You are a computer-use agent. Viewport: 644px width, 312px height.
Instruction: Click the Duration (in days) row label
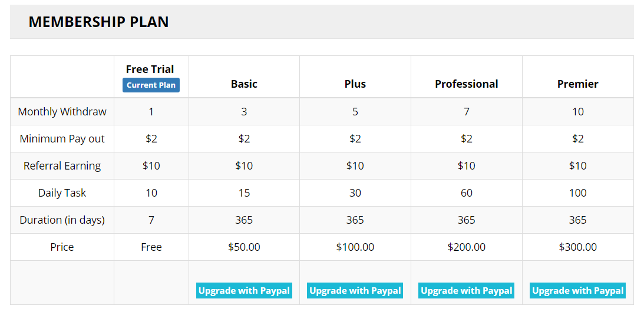pos(62,220)
